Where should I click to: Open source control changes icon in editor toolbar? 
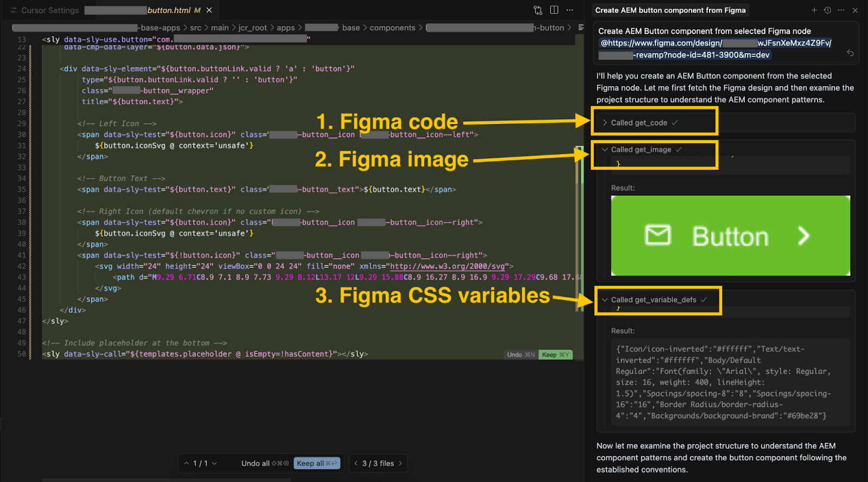pos(538,10)
